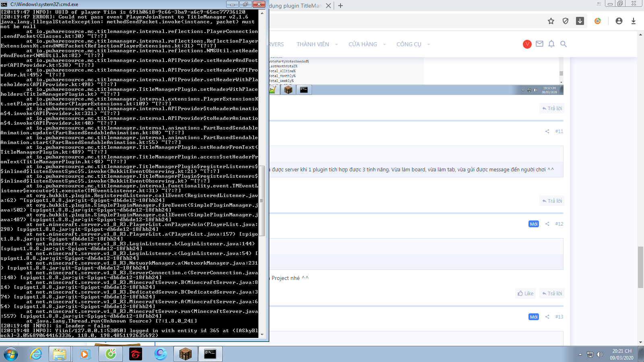Screen dimensions: 644x362
Task: Click the share icon next to #11
Action: pos(547,132)
